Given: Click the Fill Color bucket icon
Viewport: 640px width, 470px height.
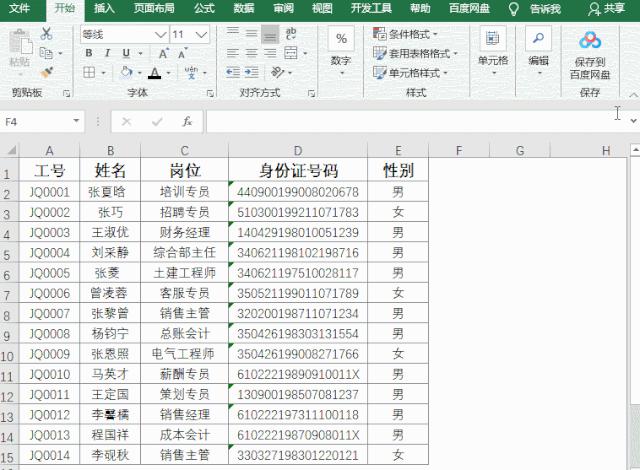Looking at the screenshot, I should pyautogui.click(x=126, y=73).
